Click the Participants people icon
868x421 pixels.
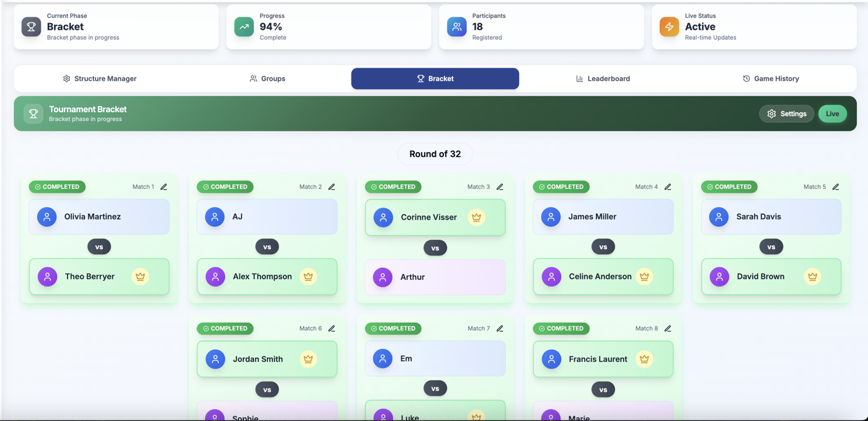[x=456, y=27]
